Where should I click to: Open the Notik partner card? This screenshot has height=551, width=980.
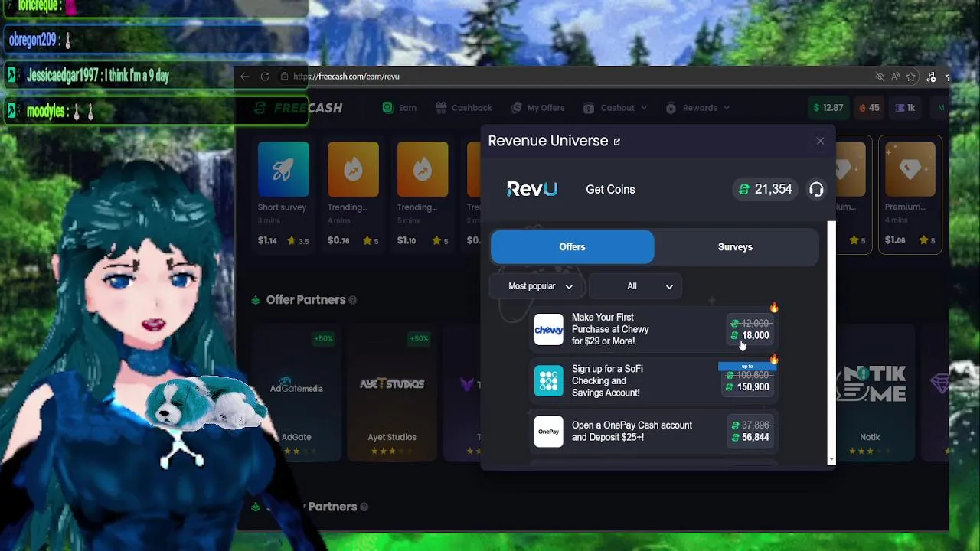[870, 393]
